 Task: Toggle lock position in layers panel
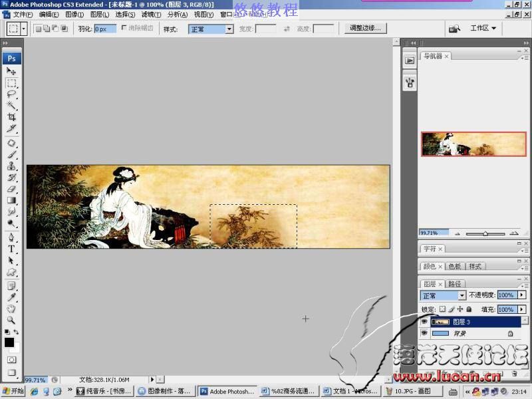(460, 309)
